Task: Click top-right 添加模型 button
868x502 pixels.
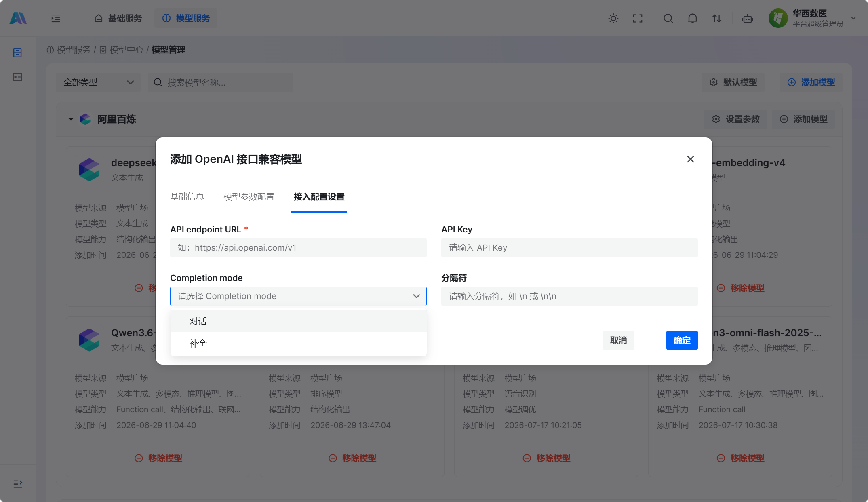Action: tap(811, 82)
